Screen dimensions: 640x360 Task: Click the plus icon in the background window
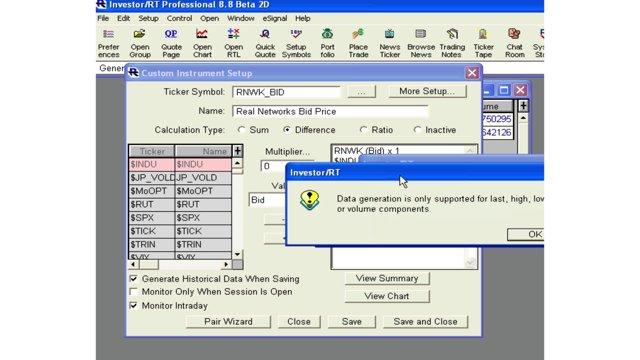(523, 106)
